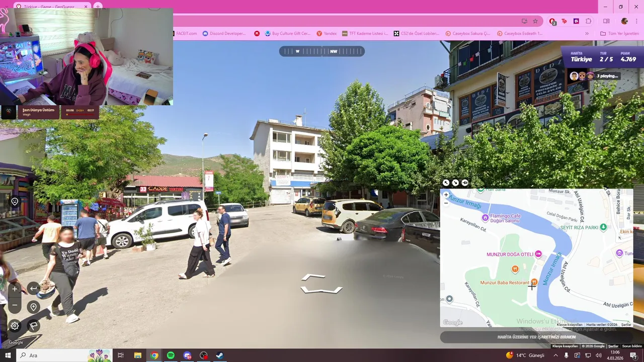Open the Windows notification center
644x362 pixels.
(x=633, y=355)
